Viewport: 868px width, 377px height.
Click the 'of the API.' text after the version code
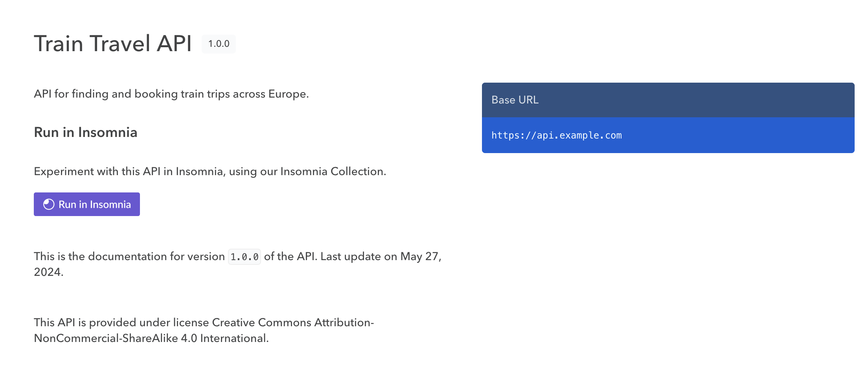pyautogui.click(x=290, y=256)
